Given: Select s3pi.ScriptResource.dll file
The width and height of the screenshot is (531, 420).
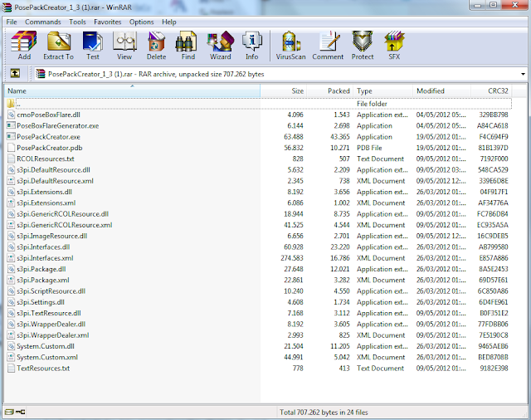Looking at the screenshot, I should (51, 291).
